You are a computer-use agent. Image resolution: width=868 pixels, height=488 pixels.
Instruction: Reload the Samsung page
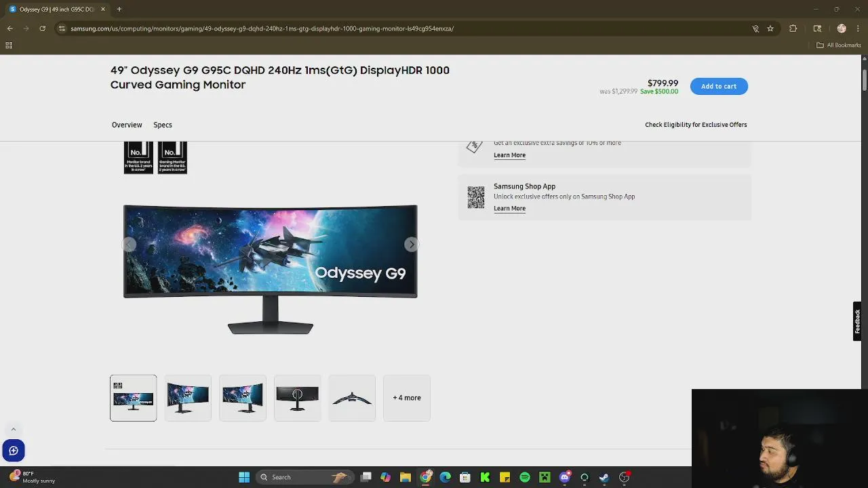point(42,28)
